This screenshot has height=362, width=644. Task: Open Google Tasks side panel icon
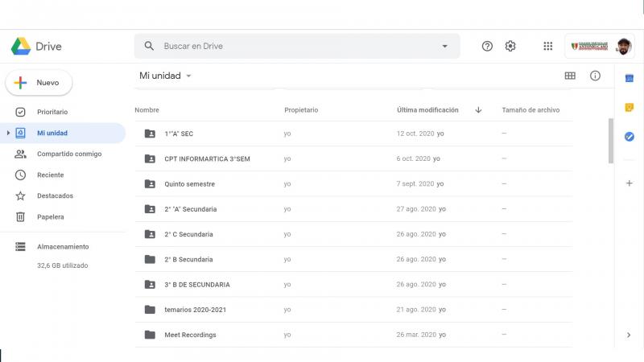[630, 136]
